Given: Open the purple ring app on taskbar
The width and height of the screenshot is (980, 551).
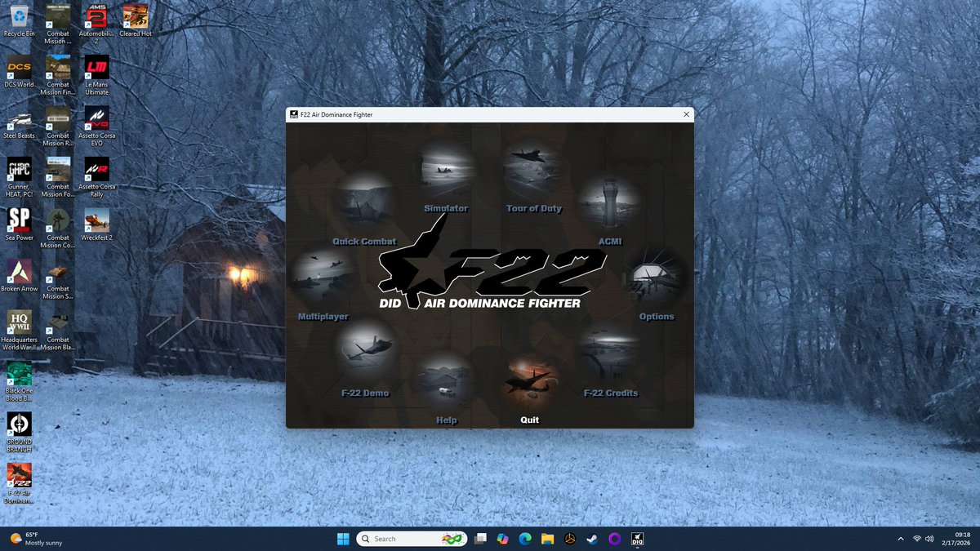Looking at the screenshot, I should tap(615, 539).
